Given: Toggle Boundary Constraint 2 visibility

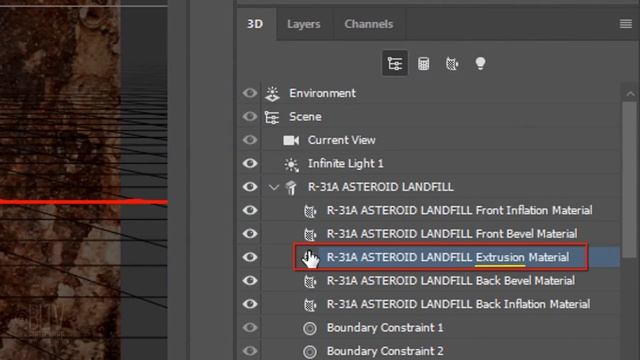Looking at the screenshot, I should (x=250, y=351).
